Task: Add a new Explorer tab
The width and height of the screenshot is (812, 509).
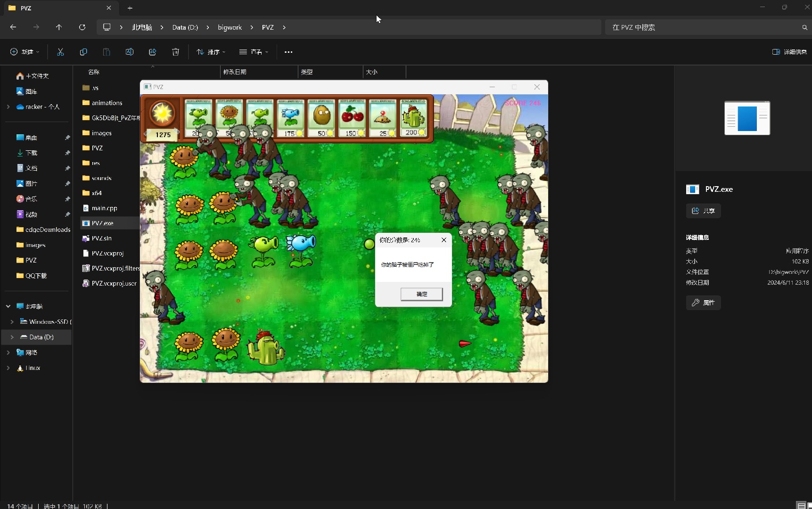Action: (130, 8)
